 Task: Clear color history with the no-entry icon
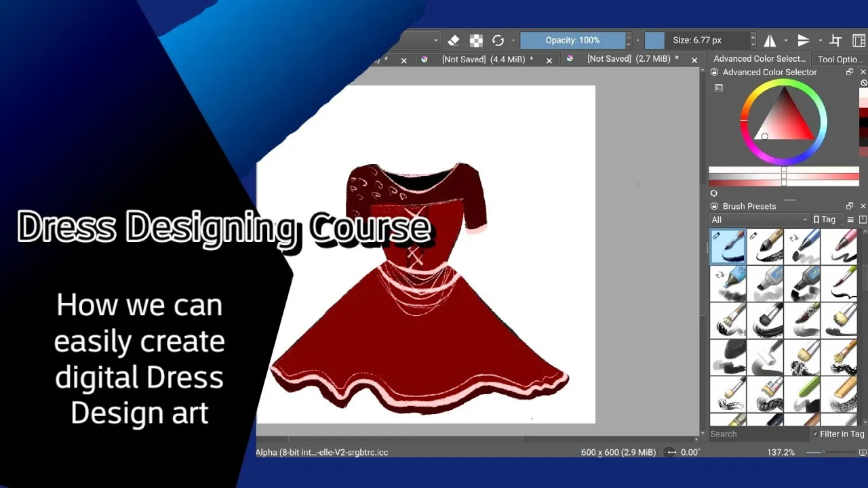coord(864,83)
